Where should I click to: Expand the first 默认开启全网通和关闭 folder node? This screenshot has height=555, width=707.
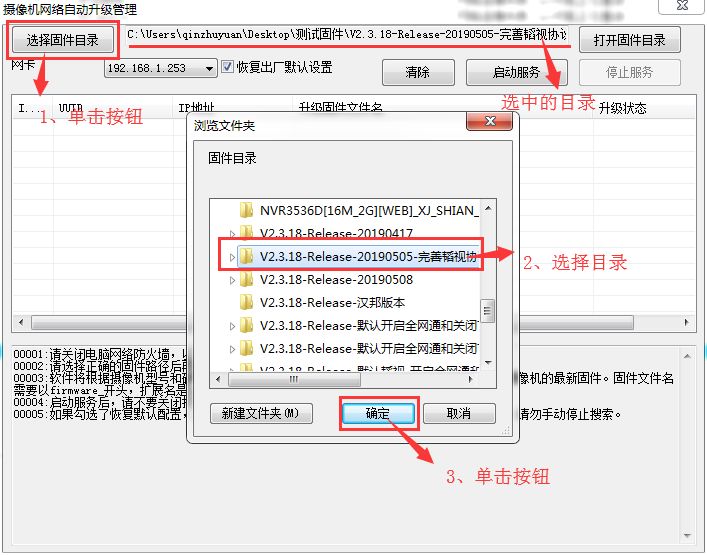click(x=232, y=326)
